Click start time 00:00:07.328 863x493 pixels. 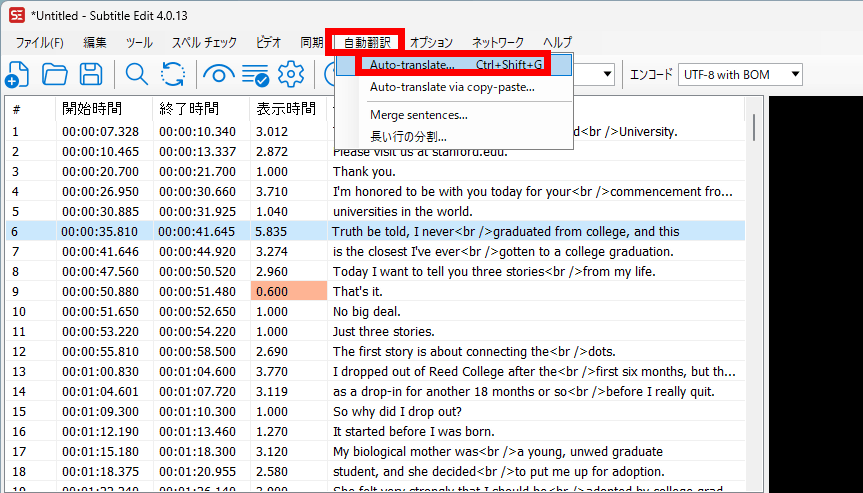click(x=100, y=132)
